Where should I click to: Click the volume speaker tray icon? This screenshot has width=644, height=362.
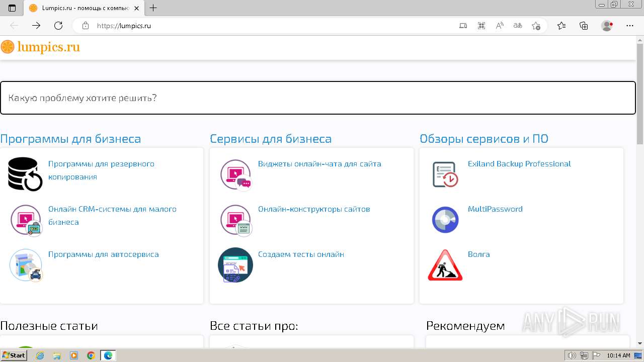click(572, 355)
